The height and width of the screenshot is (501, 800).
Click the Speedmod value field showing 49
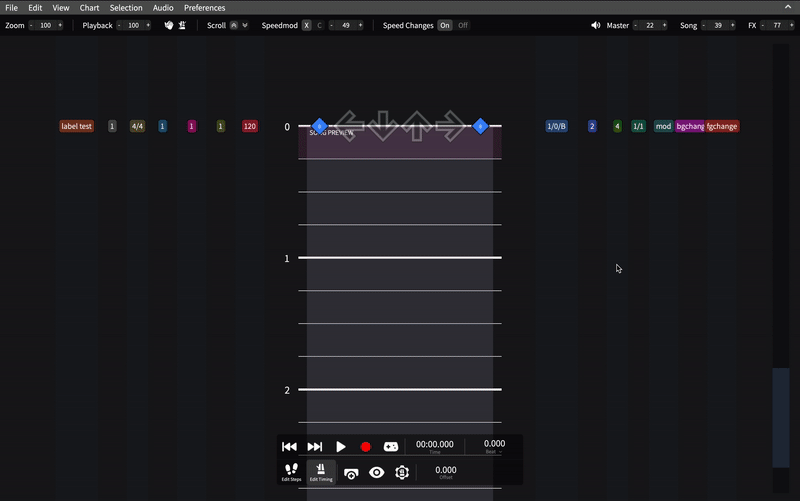(x=346, y=25)
